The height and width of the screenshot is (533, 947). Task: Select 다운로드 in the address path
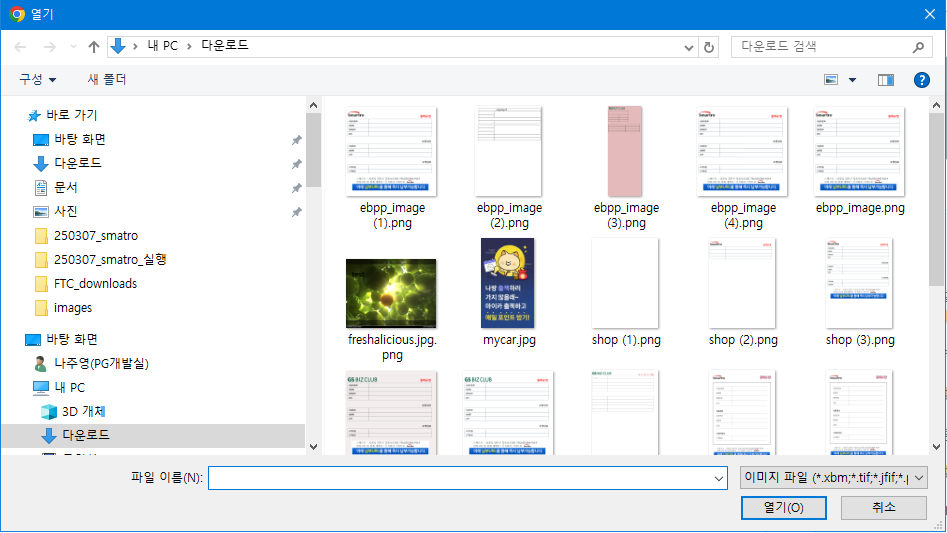225,45
